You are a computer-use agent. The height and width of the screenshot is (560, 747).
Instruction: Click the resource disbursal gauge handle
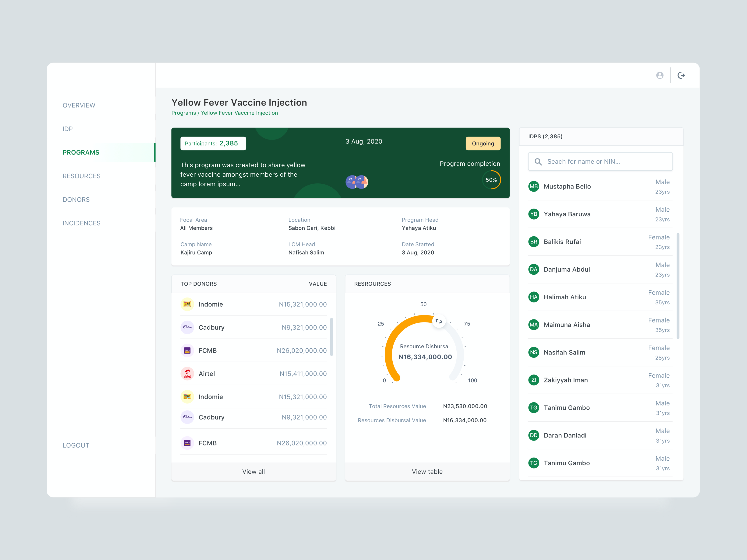pos(439,321)
